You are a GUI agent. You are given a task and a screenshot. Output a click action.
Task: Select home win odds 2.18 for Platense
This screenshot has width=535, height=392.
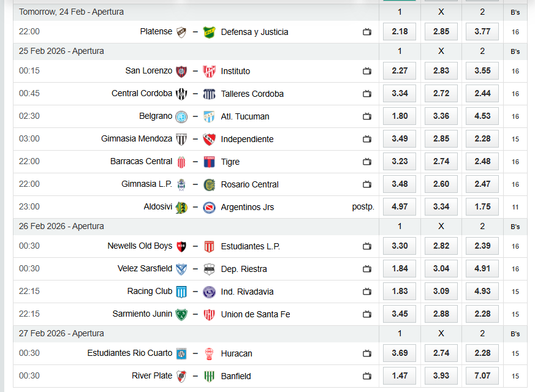click(x=400, y=32)
